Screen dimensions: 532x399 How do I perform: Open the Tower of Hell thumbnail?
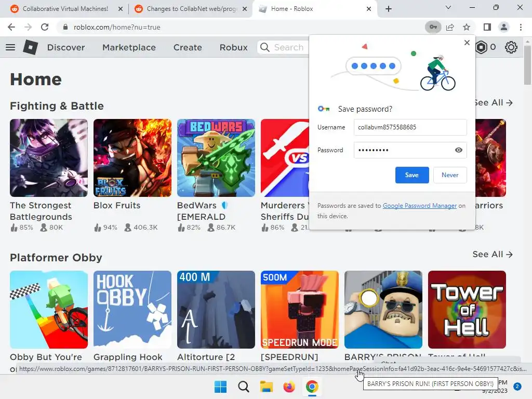(467, 310)
